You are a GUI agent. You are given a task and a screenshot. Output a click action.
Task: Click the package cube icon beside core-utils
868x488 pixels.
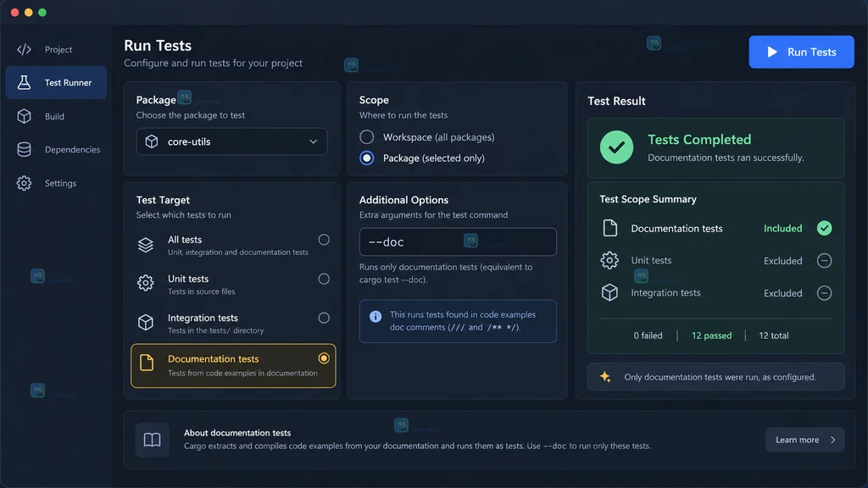pos(152,141)
